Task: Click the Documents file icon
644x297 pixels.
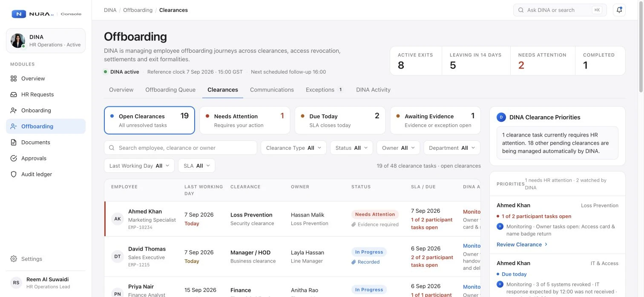Action: coord(14,143)
